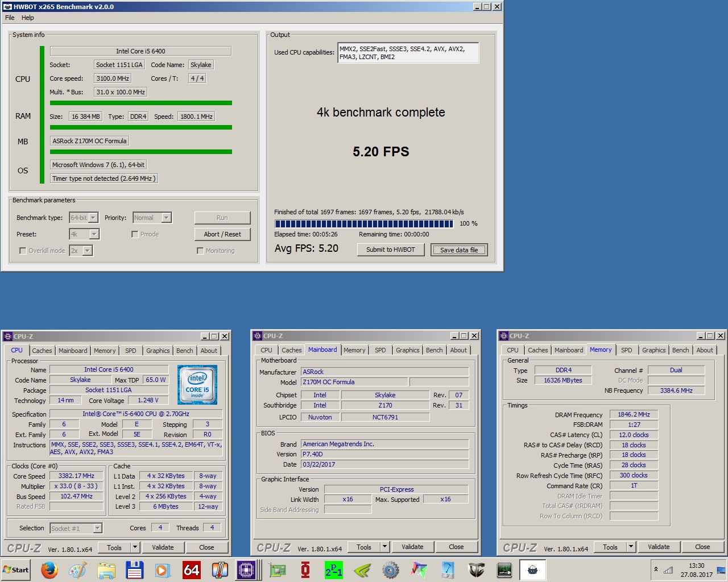This screenshot has height=582, width=728.
Task: Open the blue gauge meter taskbar icon
Action: pos(448,569)
